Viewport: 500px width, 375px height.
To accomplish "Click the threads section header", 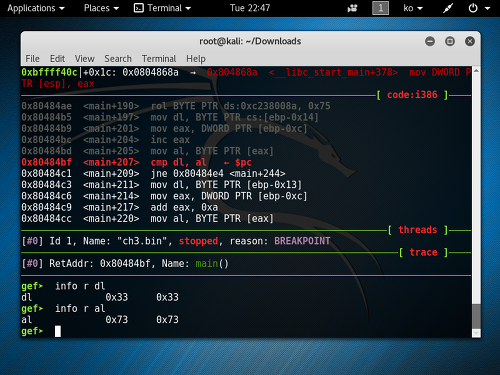I will pyautogui.click(x=418, y=230).
